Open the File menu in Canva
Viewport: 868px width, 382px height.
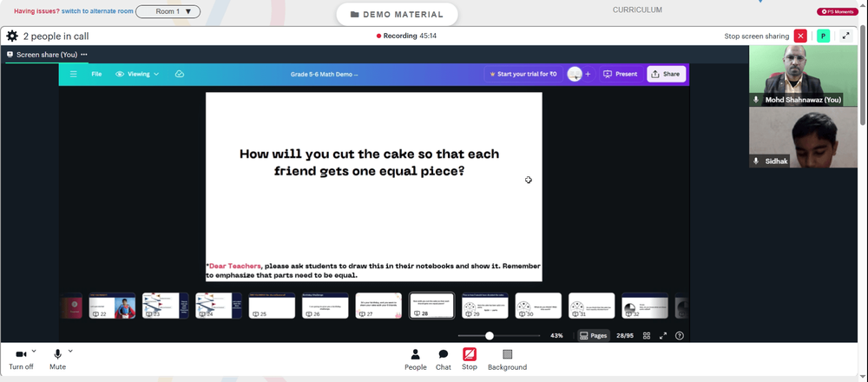[x=96, y=74]
